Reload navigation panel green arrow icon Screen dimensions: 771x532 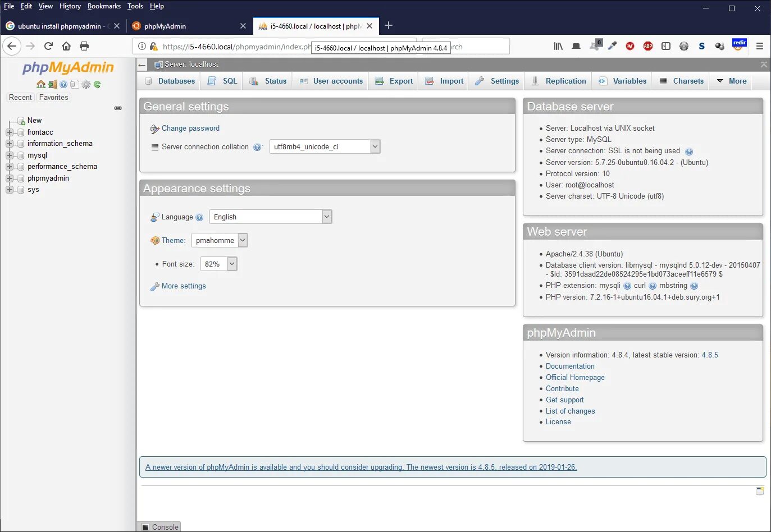click(x=97, y=84)
